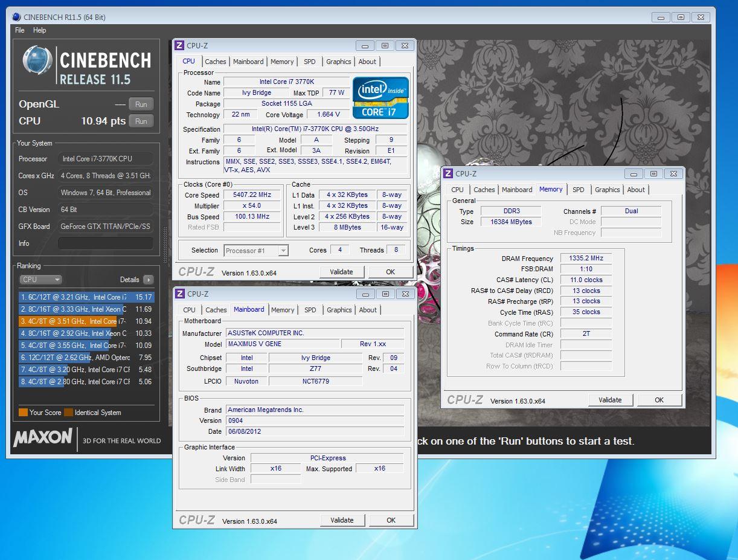
Task: Switch to About tab in top CPU-Z window
Action: pos(367,62)
